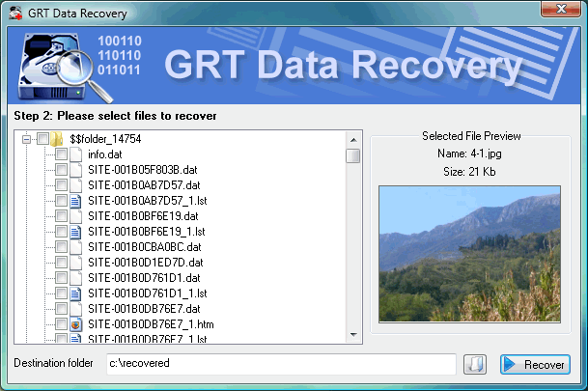Select SITE-001B0DB76E7_1.htm file name
The image size is (588, 391).
[x=151, y=324]
